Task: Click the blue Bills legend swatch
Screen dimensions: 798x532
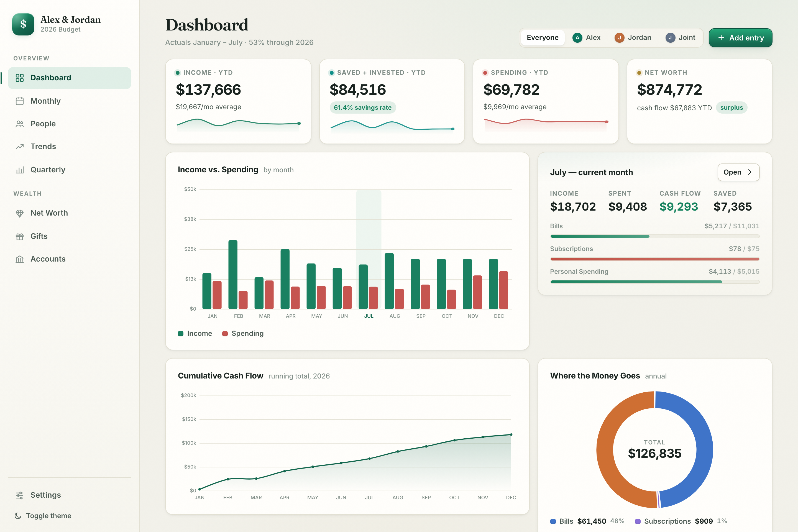Action: click(x=553, y=521)
